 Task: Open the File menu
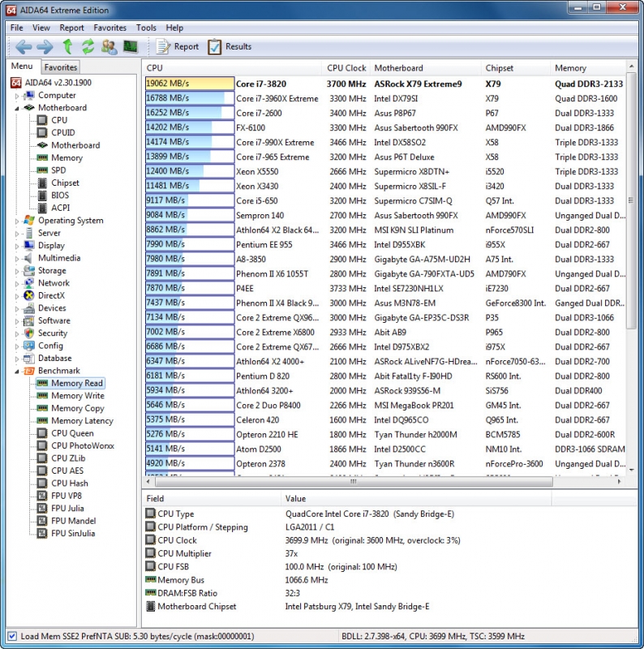(16, 28)
